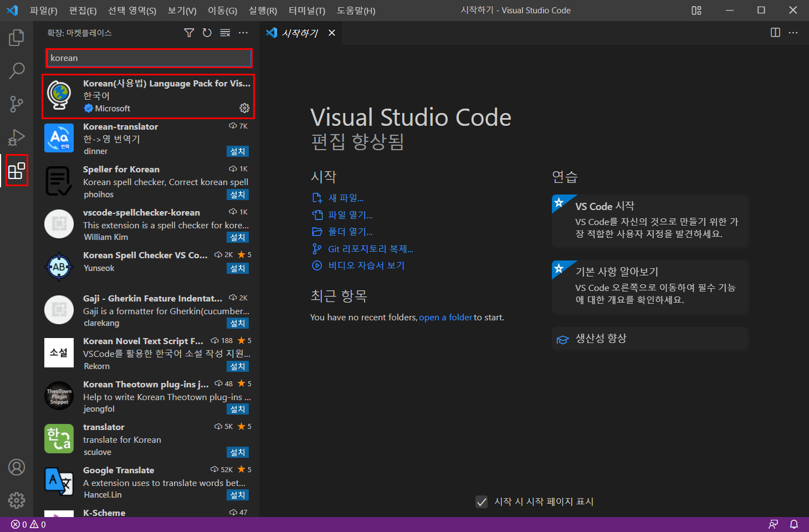Split the editor to the right

click(x=775, y=33)
